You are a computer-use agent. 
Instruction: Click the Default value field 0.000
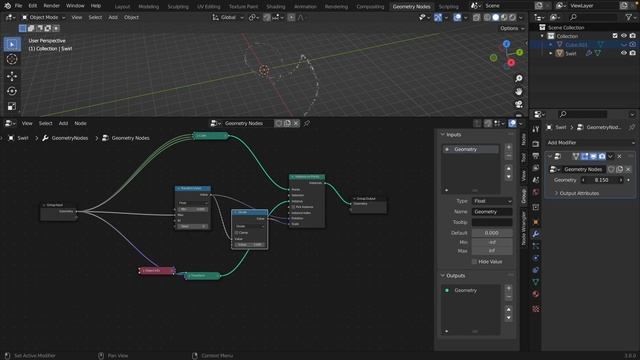tap(492, 233)
